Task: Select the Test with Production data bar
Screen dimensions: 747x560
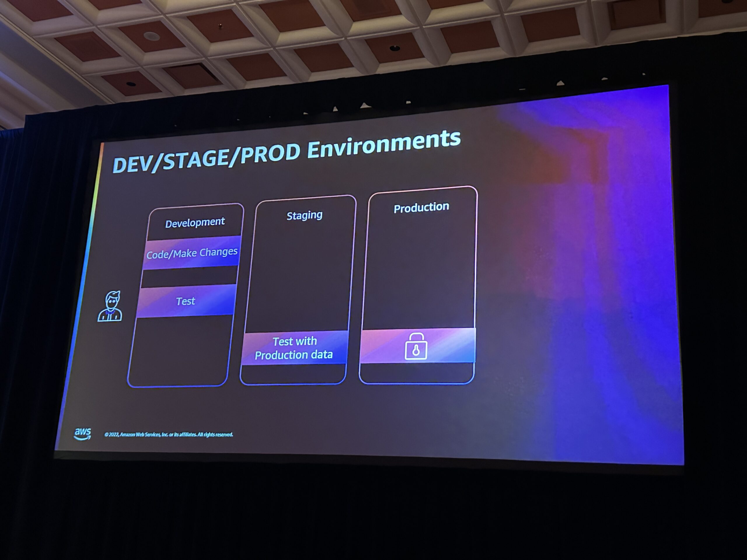Action: pos(294,348)
